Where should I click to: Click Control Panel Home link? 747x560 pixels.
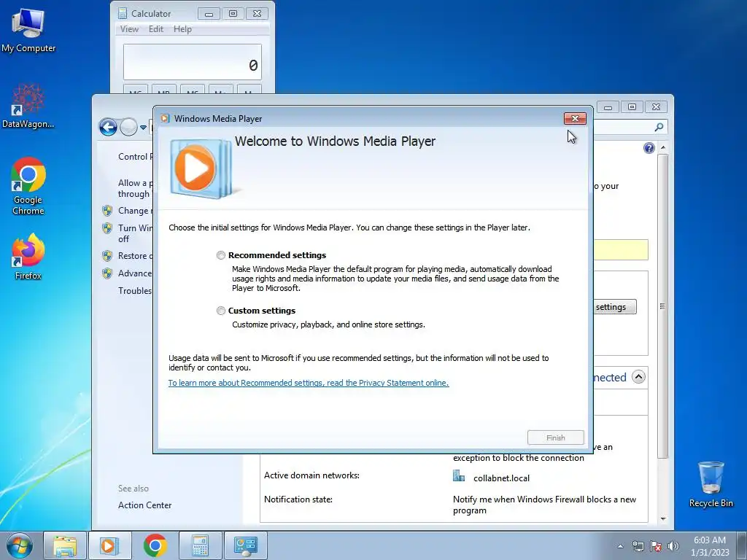tap(135, 157)
